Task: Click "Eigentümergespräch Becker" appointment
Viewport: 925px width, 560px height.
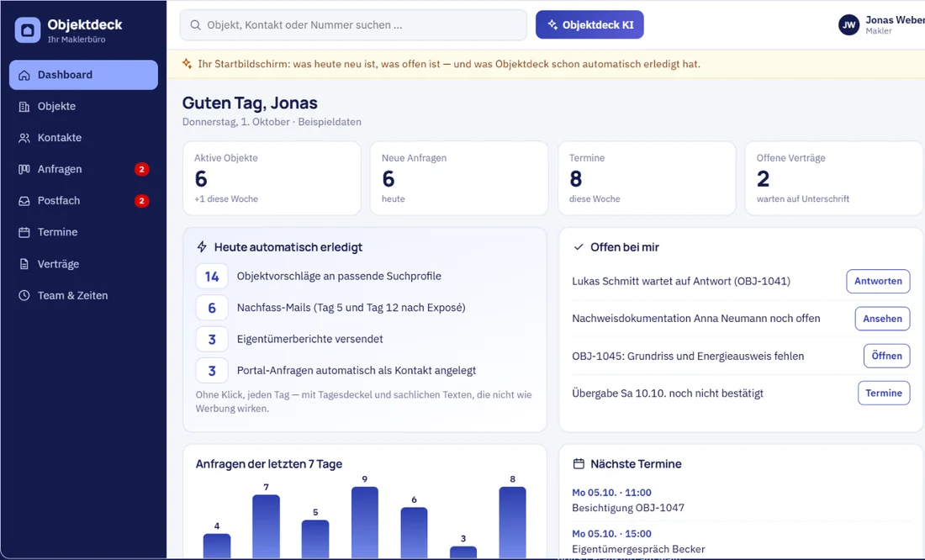Action: pos(638,549)
